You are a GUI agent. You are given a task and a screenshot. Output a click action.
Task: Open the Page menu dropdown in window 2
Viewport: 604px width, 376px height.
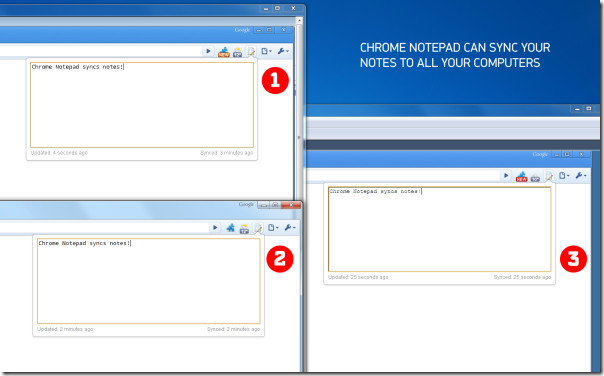(273, 228)
